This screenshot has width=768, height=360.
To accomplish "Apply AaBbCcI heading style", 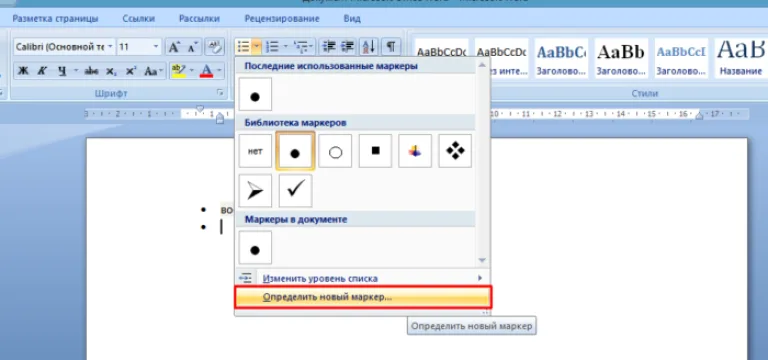I will 681,58.
